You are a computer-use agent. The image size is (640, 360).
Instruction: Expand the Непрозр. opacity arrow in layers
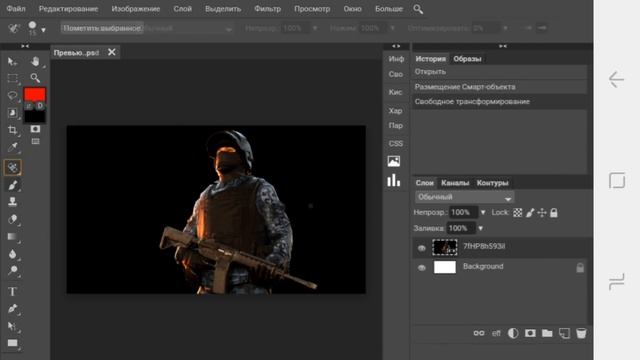[483, 213]
